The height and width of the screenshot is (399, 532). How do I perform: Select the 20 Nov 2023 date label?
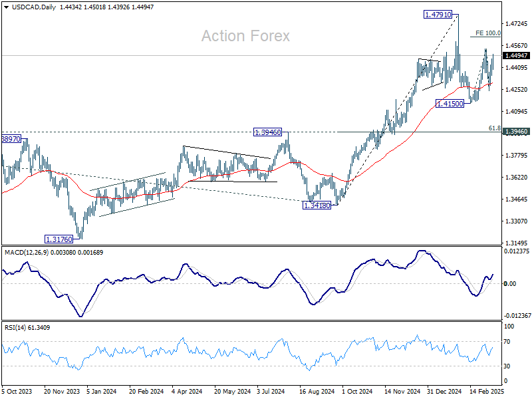point(62,392)
